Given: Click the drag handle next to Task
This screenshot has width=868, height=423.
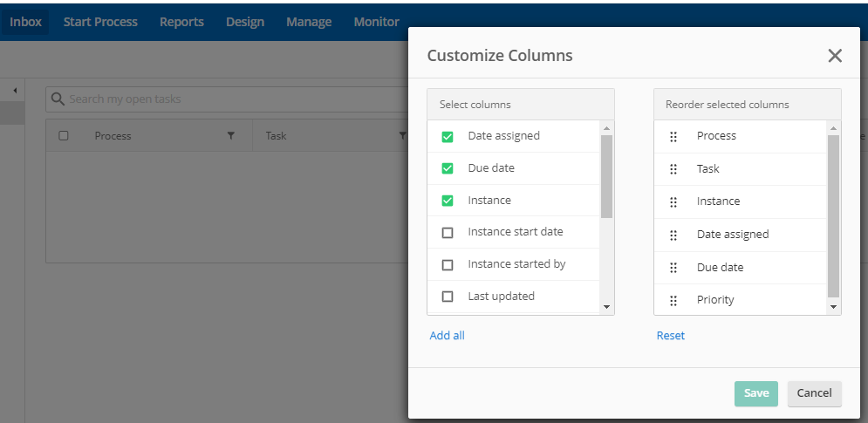Looking at the screenshot, I should pyautogui.click(x=673, y=169).
